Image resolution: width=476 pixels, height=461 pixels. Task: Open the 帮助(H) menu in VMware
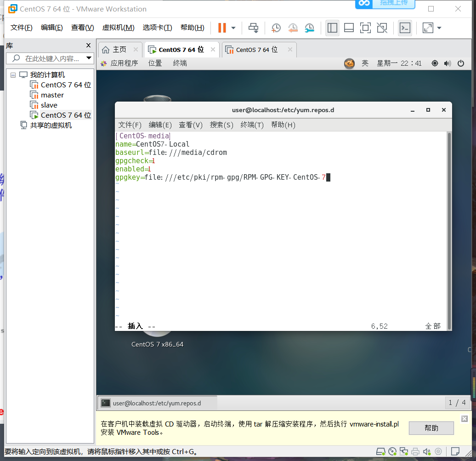[192, 28]
